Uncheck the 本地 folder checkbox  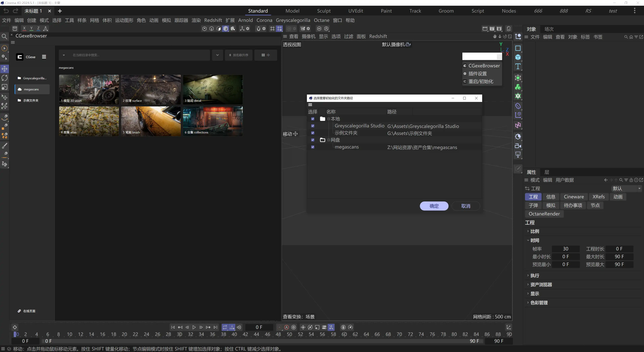tap(312, 119)
